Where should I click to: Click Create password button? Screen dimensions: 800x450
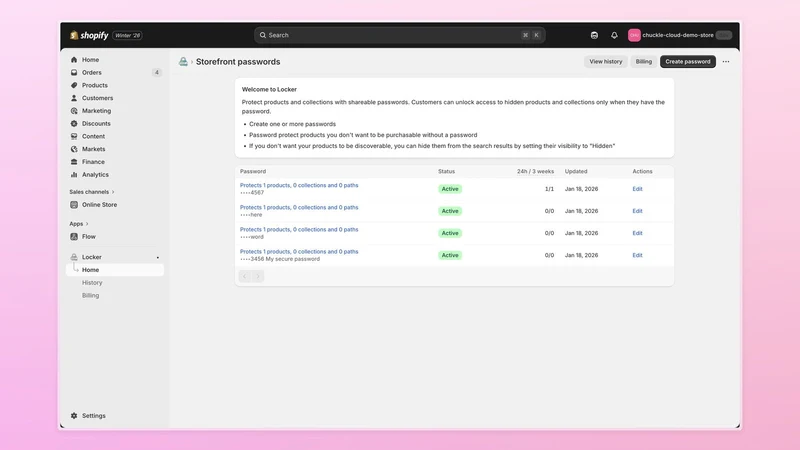[688, 62]
